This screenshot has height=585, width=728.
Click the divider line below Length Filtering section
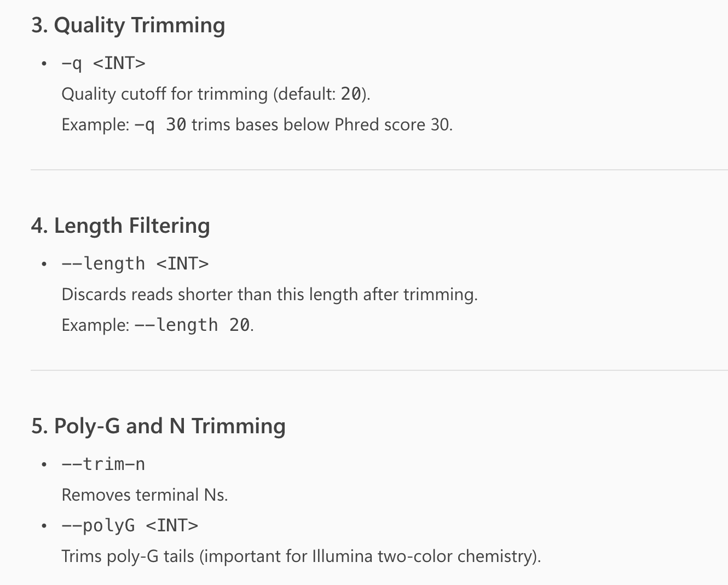pyautogui.click(x=379, y=370)
